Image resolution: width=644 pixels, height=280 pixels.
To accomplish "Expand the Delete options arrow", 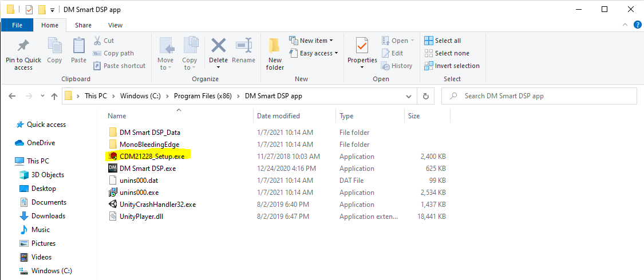I will coord(218,67).
